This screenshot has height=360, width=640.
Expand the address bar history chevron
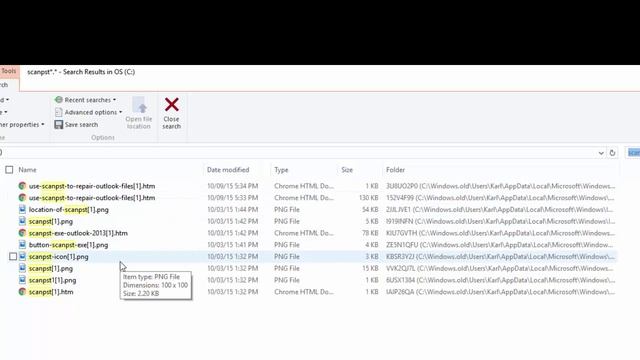point(601,153)
